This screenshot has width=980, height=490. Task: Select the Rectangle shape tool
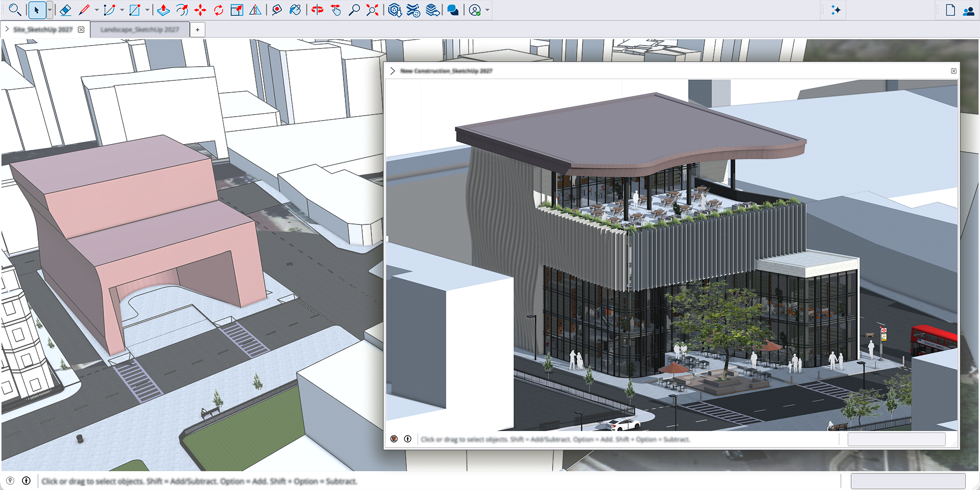(134, 10)
